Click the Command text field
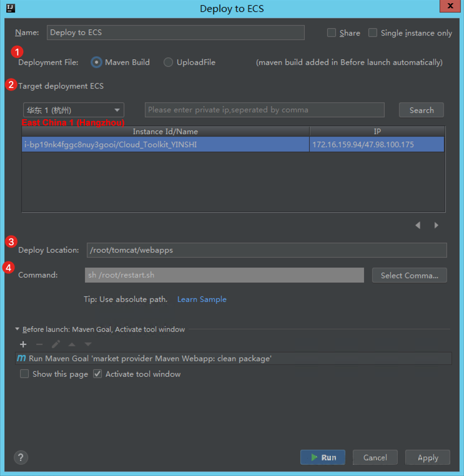This screenshot has height=476, width=464. pyautogui.click(x=224, y=275)
